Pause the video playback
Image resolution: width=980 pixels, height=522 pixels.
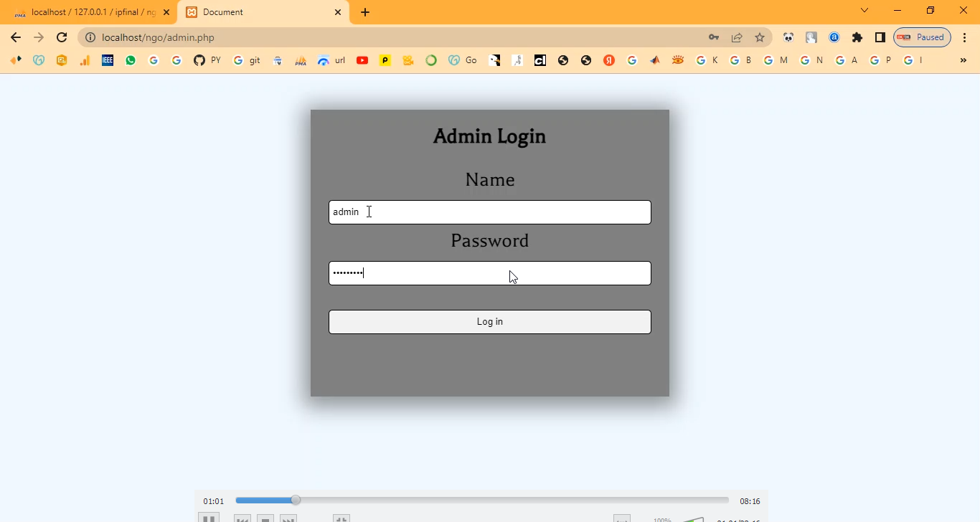[209, 518]
